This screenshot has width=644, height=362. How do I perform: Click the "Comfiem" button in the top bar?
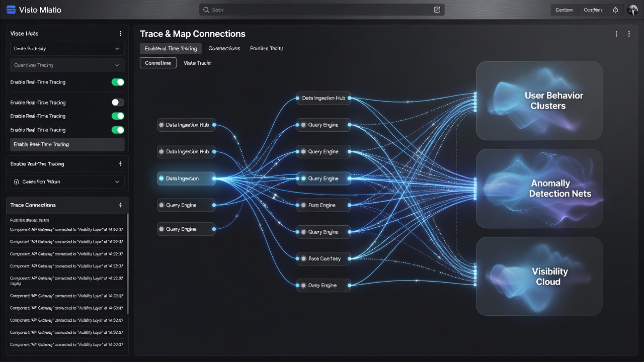[593, 10]
